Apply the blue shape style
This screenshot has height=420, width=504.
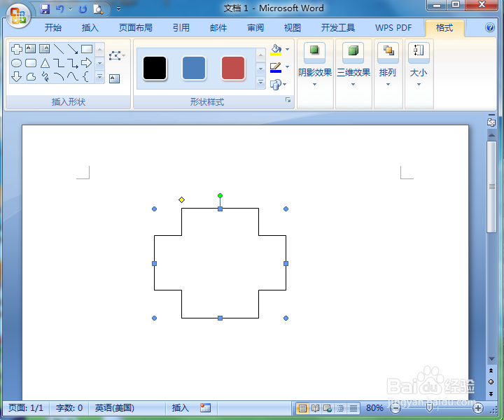point(194,68)
